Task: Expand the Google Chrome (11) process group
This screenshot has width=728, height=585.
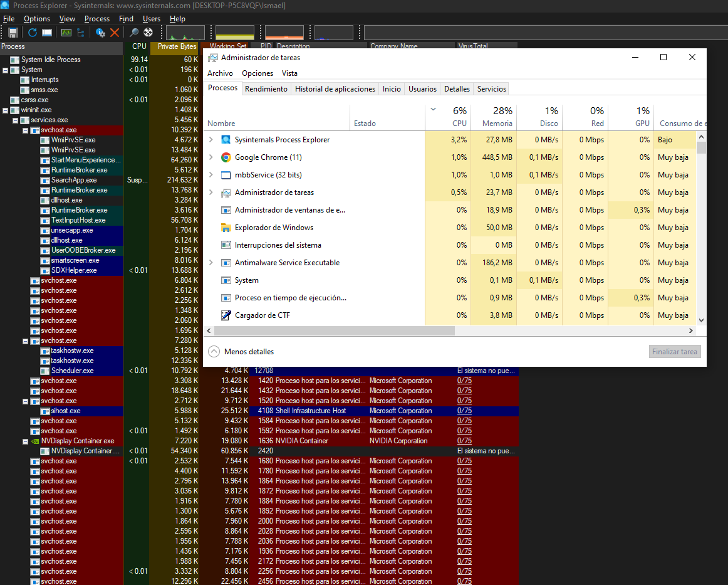Action: [x=211, y=157]
